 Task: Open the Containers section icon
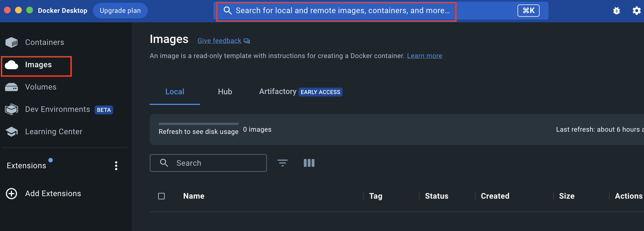pyautogui.click(x=11, y=42)
